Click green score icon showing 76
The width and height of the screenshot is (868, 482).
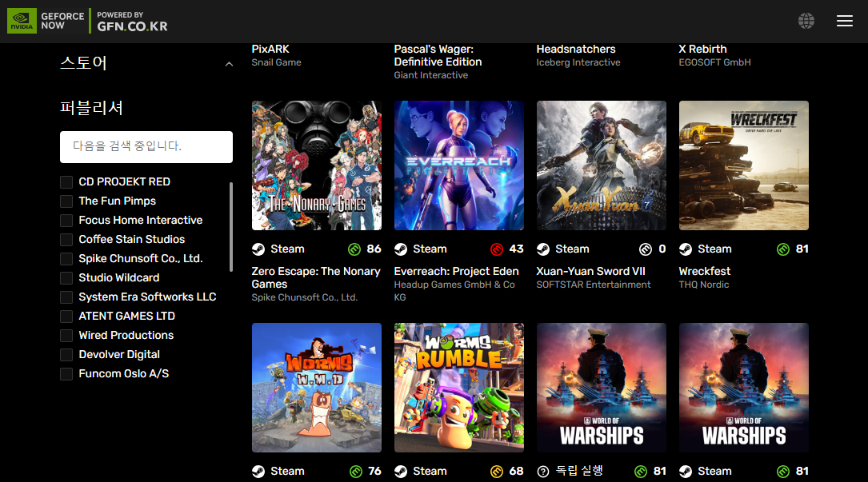pos(356,472)
